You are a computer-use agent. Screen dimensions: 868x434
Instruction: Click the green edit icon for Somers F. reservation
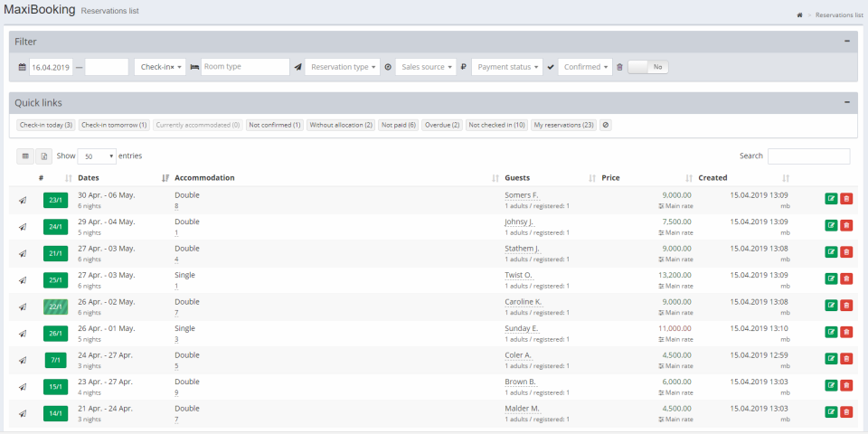(831, 198)
